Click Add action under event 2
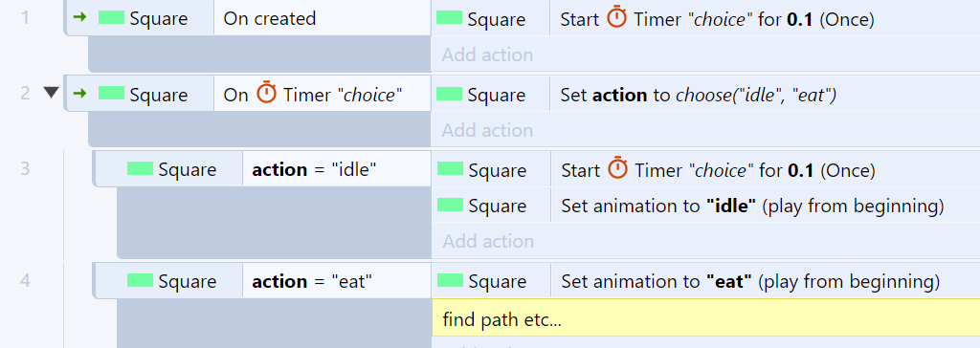This screenshot has height=348, width=980. coord(487,130)
